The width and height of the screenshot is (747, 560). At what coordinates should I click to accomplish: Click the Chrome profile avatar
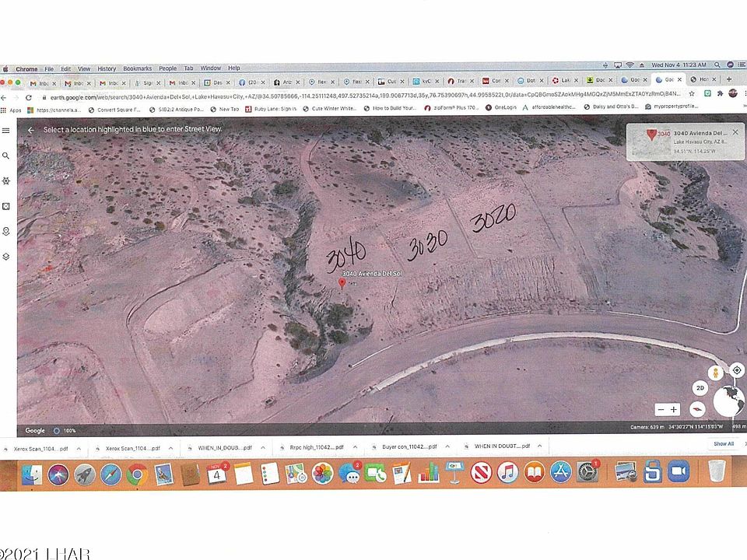coord(733,93)
